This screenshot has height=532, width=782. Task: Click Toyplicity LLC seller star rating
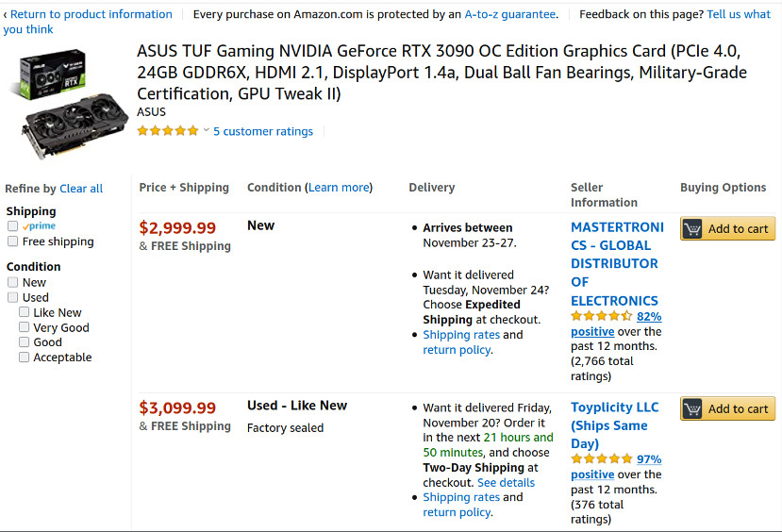601,459
